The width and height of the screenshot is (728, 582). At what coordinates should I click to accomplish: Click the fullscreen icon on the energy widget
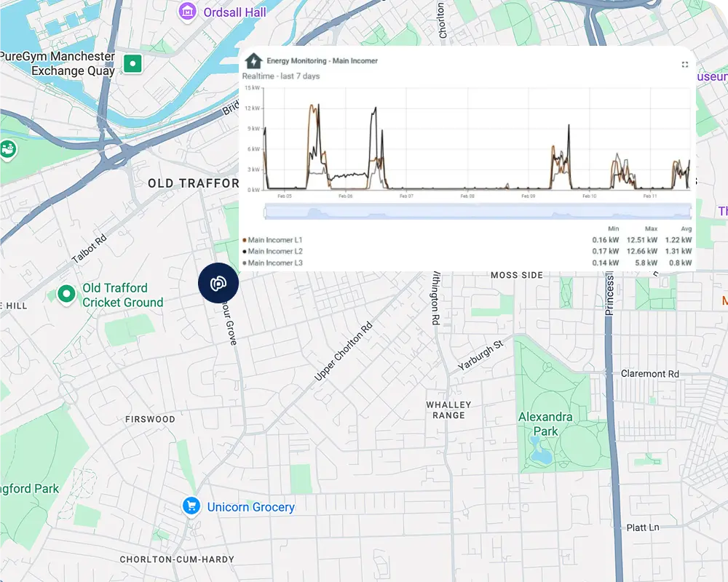684,65
